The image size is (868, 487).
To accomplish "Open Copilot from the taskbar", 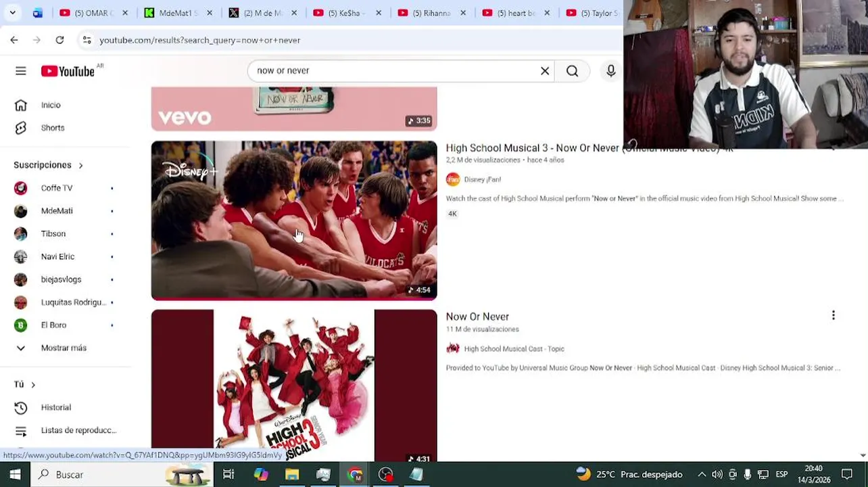I will point(261,474).
